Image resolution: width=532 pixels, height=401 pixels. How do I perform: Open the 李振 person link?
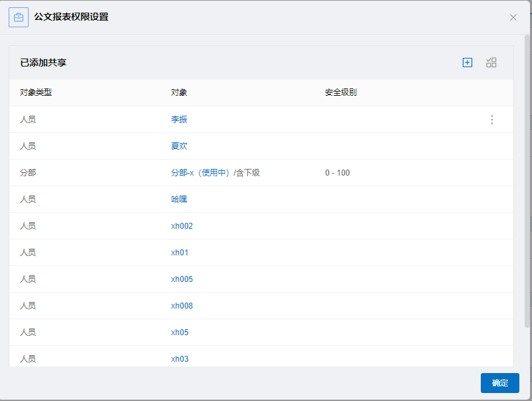point(179,120)
